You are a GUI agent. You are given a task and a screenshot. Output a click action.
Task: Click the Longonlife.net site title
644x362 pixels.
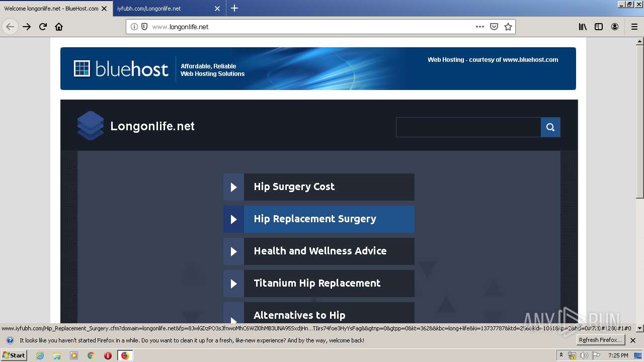pos(152,126)
